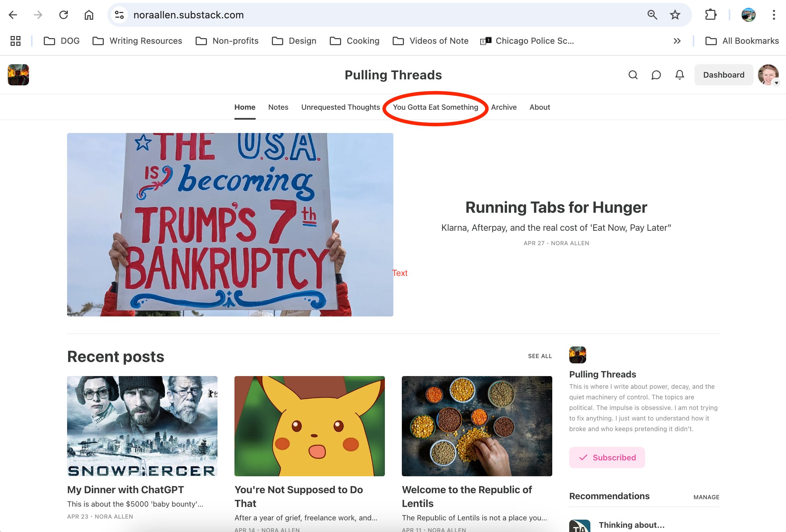Image resolution: width=786 pixels, height=532 pixels.
Task: Open browser extensions puzzle icon
Action: tap(710, 15)
